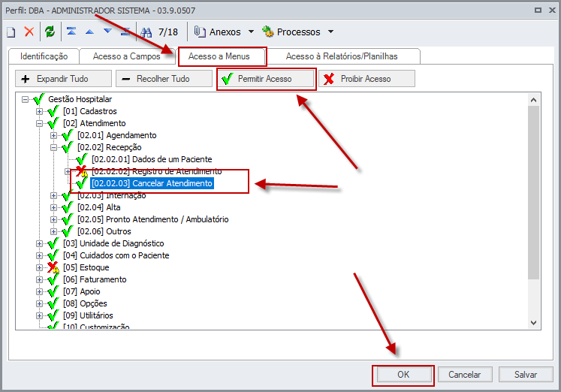This screenshot has width=561, height=392.
Task: Switch to the Acesso a Campos tab
Action: (127, 56)
